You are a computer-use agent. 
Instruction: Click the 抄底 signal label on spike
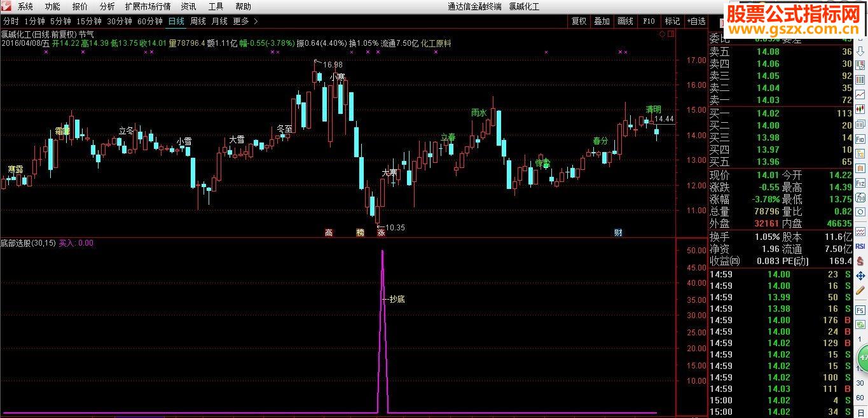coord(397,299)
